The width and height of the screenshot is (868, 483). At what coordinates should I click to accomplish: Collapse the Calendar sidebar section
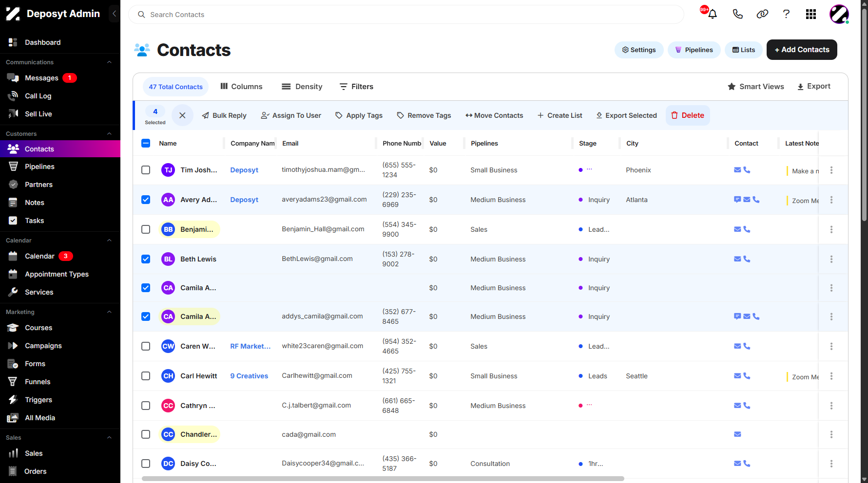[x=109, y=241]
